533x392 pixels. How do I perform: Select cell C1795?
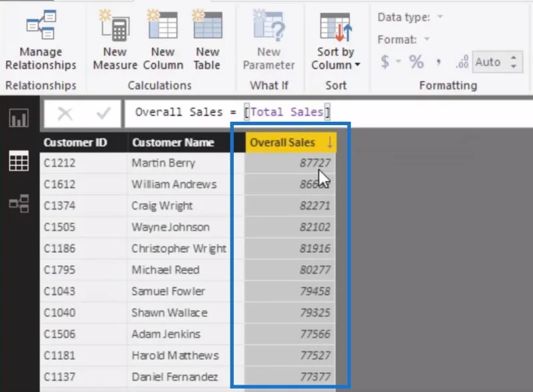pyautogui.click(x=84, y=270)
